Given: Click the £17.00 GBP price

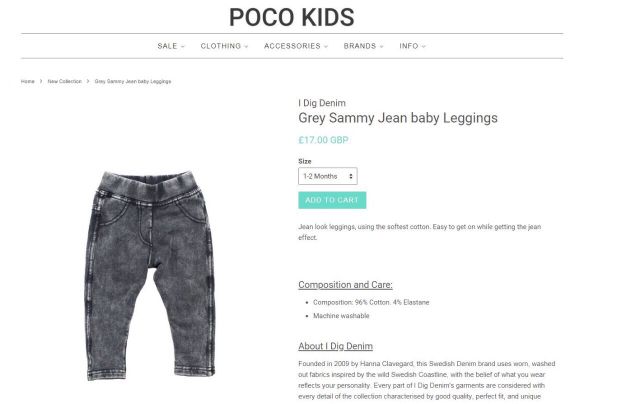Looking at the screenshot, I should pyautogui.click(x=323, y=140).
